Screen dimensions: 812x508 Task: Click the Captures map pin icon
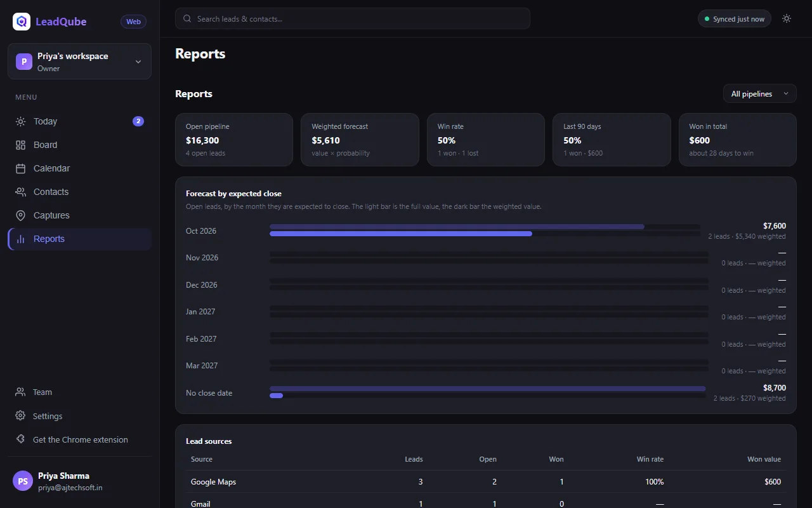21,215
